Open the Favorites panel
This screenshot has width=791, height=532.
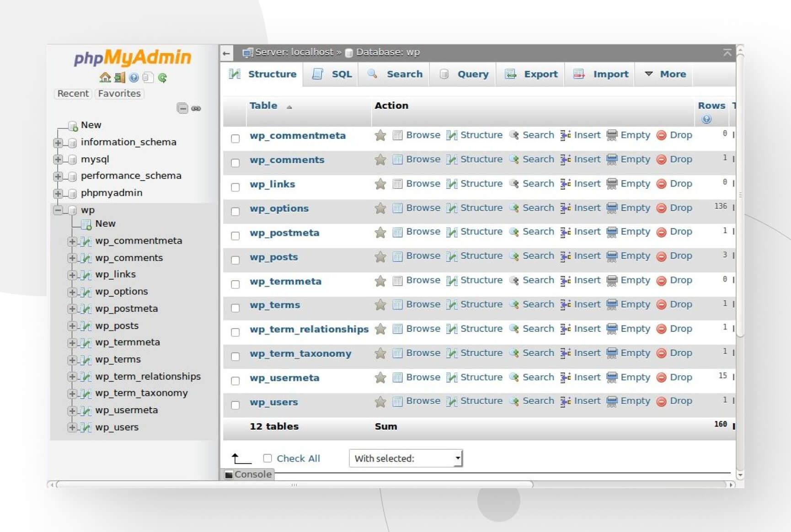(119, 93)
